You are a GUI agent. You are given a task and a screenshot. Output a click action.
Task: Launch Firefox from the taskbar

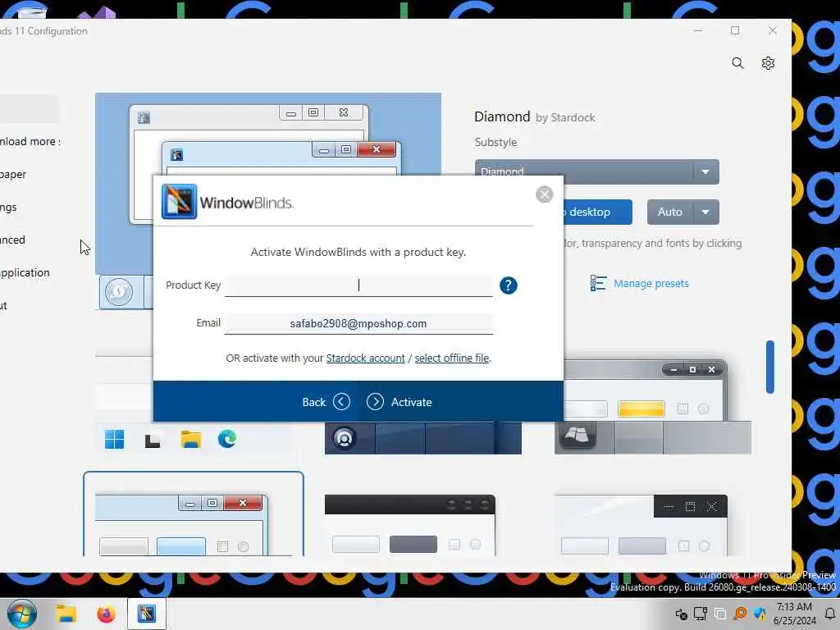coord(106,614)
